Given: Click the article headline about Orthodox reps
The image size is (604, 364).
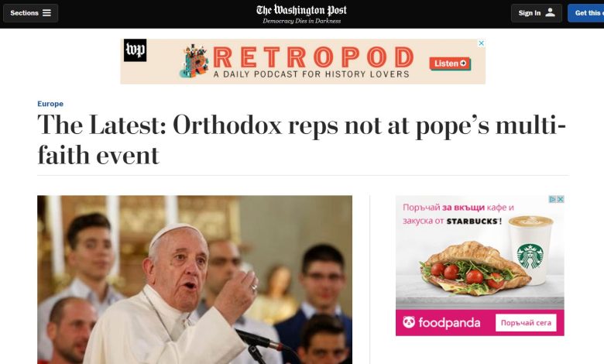Looking at the screenshot, I should 301,140.
